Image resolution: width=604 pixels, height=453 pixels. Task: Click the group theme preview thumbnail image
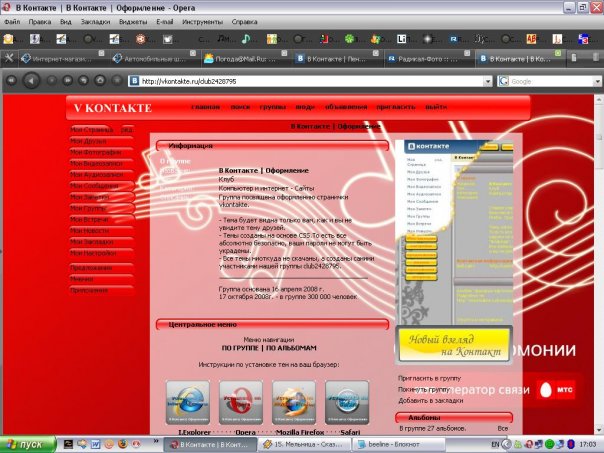[456, 232]
